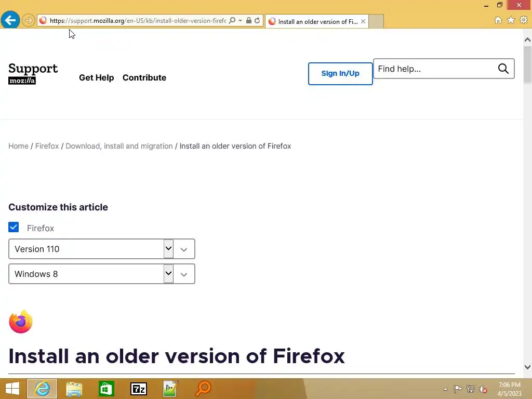
Task: Click the Mozilla Support logo
Action: click(x=33, y=73)
